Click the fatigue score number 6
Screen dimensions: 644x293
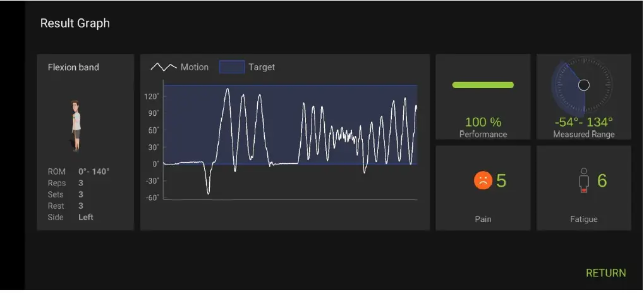click(x=602, y=180)
